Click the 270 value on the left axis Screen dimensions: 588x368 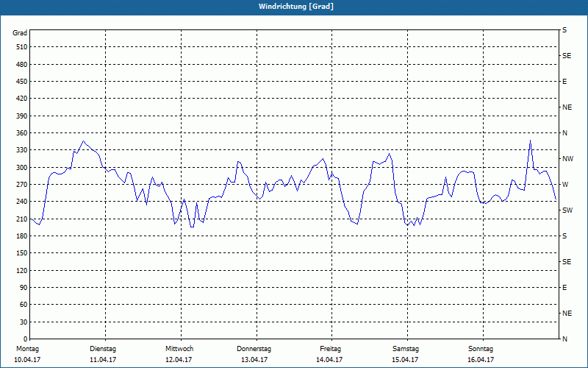click(x=22, y=185)
